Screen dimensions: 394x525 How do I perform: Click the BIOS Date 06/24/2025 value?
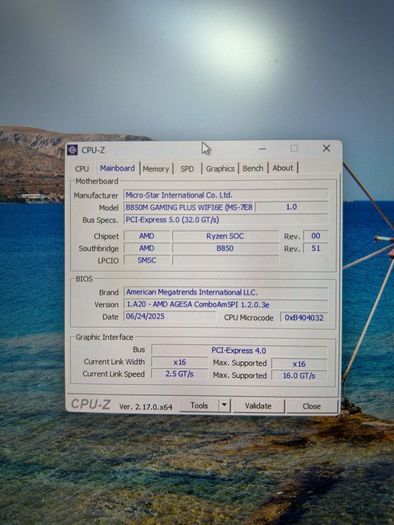tap(170, 316)
